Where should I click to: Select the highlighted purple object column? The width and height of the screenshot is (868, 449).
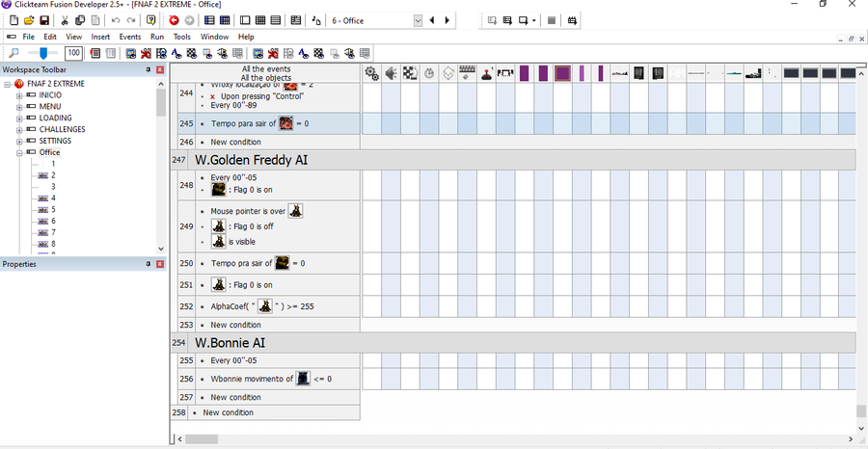pos(562,73)
